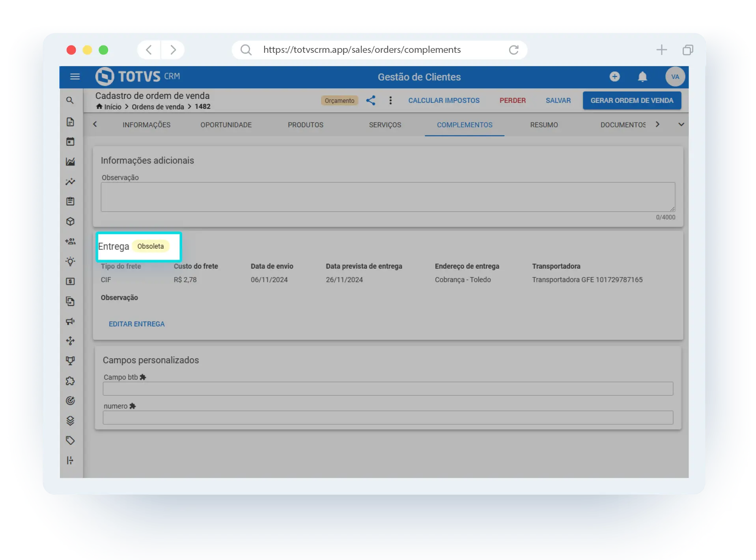Open the sidebar copy documents icon
This screenshot has width=756, height=560.
[x=70, y=301]
